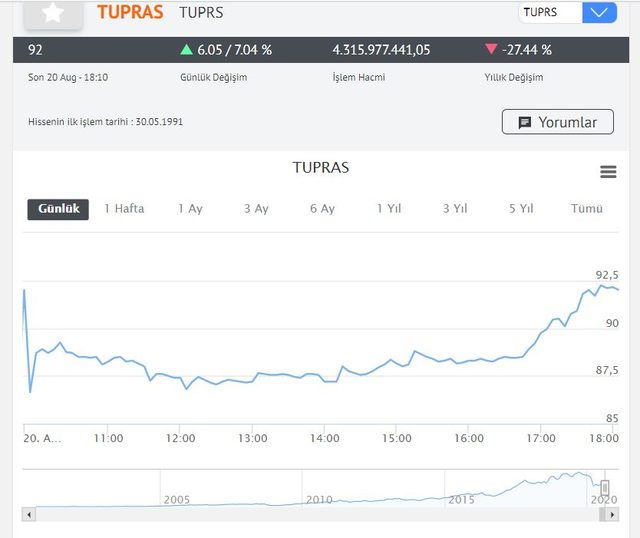Open the Yorumlar comments button
This screenshot has height=538, width=640.
point(558,122)
